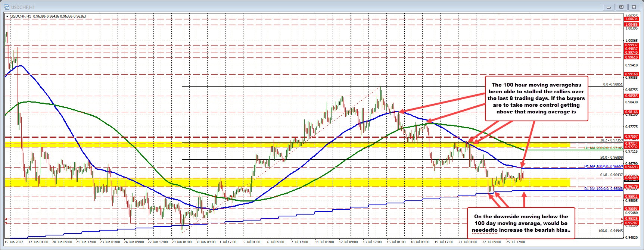Screen dimensions: 644x250
Task: Click the Fibonacci 38.2 - 0.97359 label
Action: pyautogui.click(x=611, y=140)
